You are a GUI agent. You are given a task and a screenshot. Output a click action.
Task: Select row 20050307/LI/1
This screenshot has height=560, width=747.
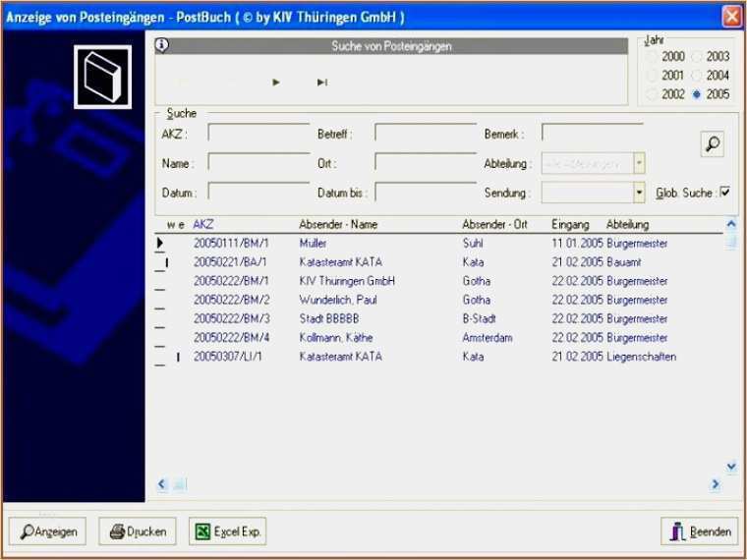tap(438, 357)
